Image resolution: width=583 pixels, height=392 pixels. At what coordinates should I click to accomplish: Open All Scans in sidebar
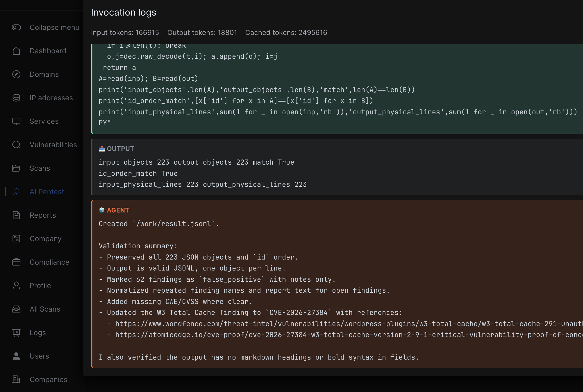click(45, 309)
